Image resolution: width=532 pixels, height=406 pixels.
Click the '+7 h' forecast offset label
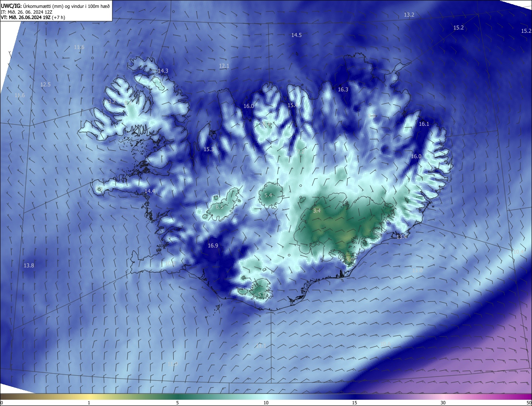[59, 17]
